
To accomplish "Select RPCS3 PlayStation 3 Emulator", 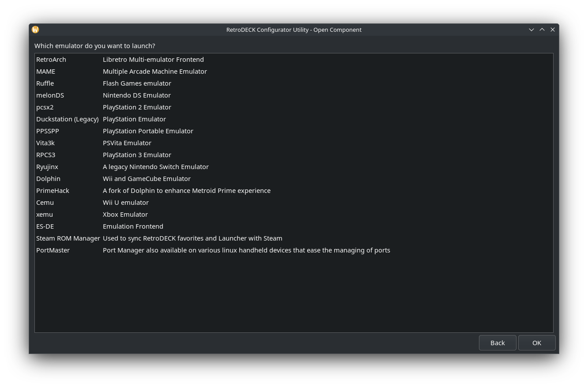I will pos(46,155).
